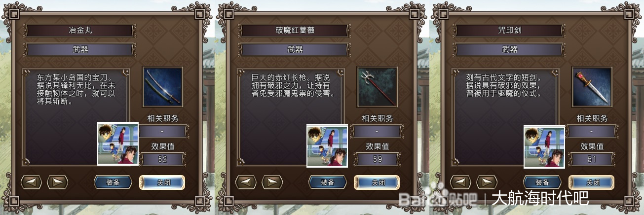Viewport: 644px width, 215px height.
Task: Equip the 破魔红蔷薇 spear
Action: [x=328, y=182]
